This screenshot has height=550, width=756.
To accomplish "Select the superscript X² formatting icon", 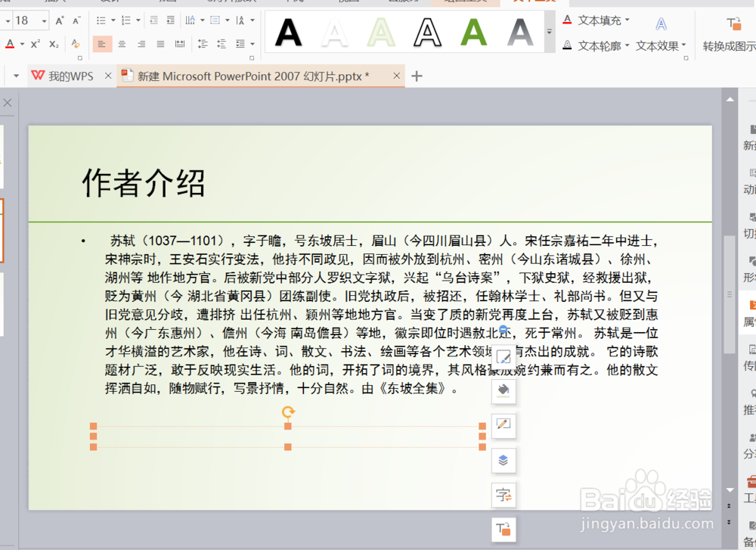I will click(x=36, y=42).
